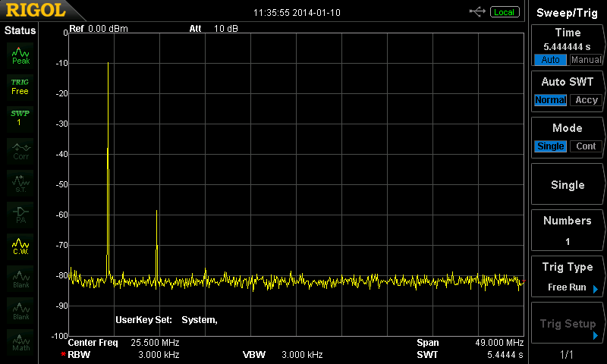Set sweep Time to Auto
Screen dimensions: 607x364
pos(550,60)
